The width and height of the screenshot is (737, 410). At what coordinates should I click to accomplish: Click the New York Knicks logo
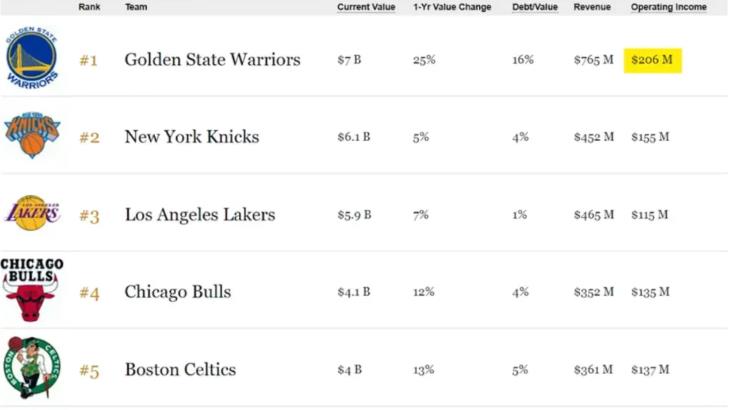click(32, 136)
